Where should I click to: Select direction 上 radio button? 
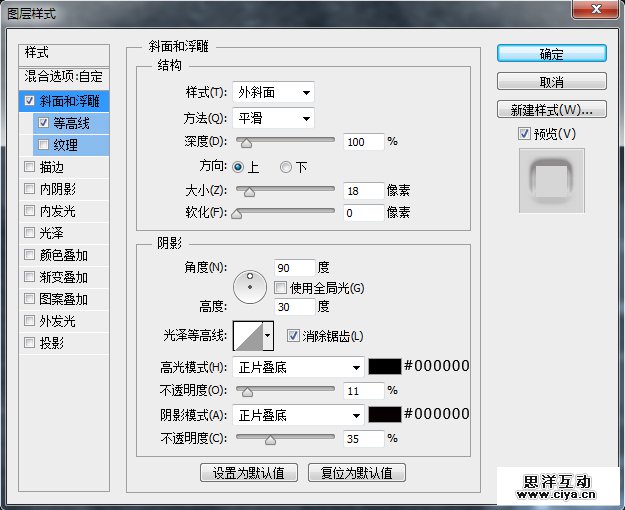(238, 167)
